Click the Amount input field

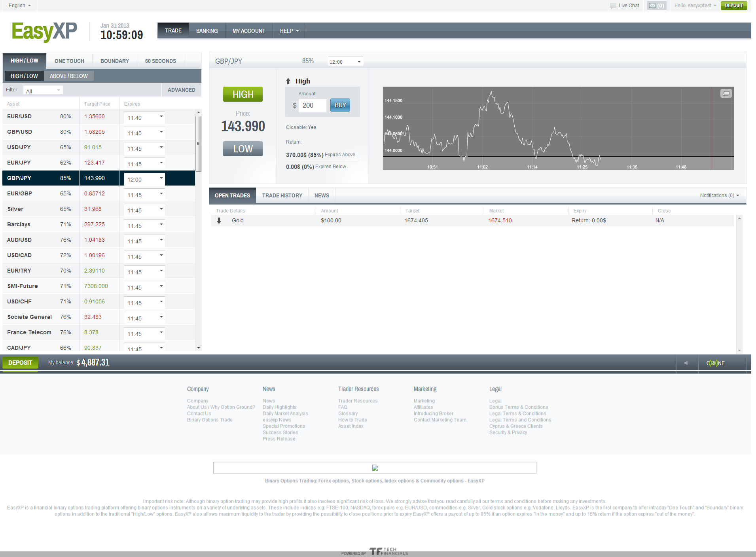coord(312,105)
